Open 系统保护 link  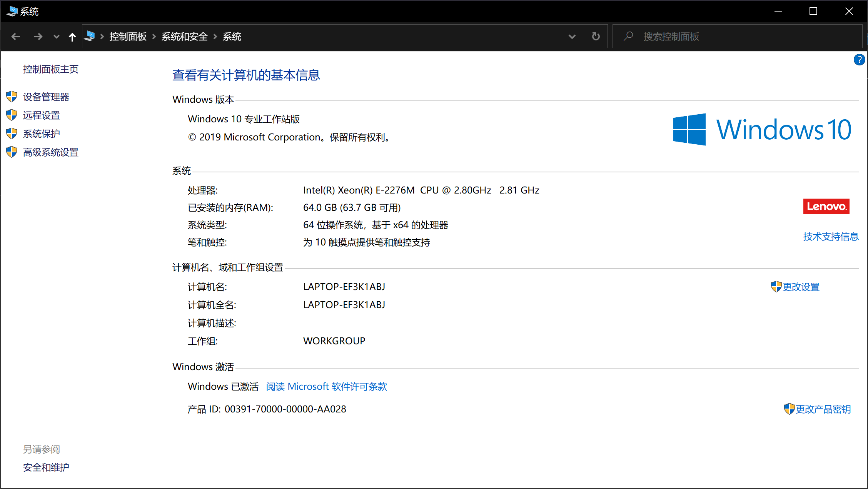point(42,134)
